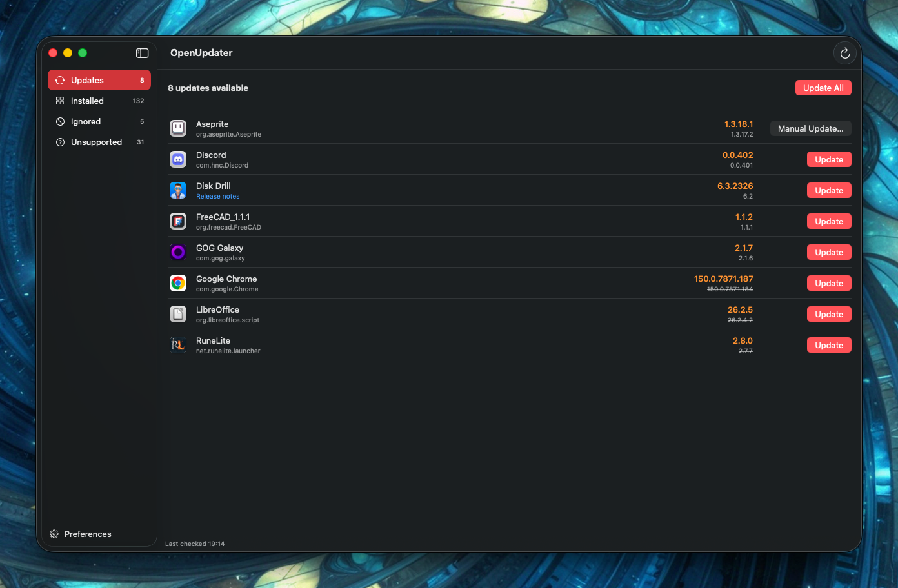
Task: Toggle the sidebar with the panel icon
Action: pos(142,53)
